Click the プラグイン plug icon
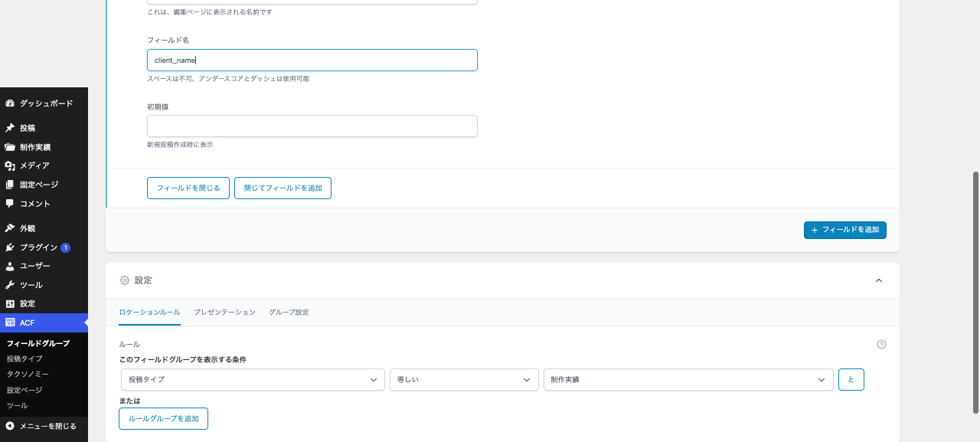This screenshot has width=980, height=442. [x=10, y=247]
